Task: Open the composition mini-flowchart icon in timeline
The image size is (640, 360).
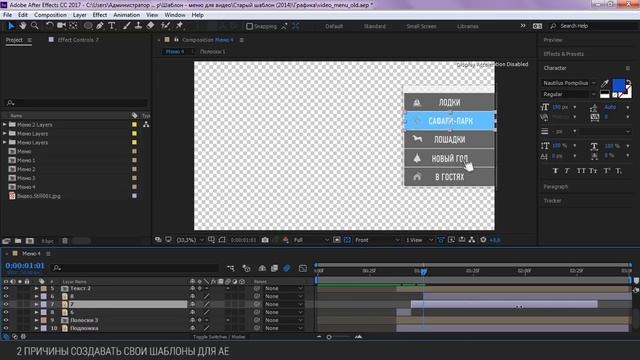Action: 231,268
